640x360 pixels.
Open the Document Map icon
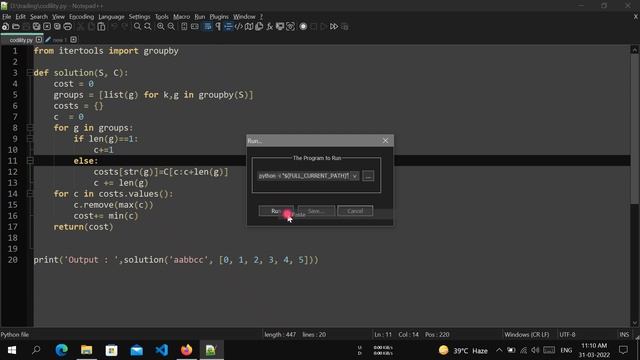(x=249, y=27)
